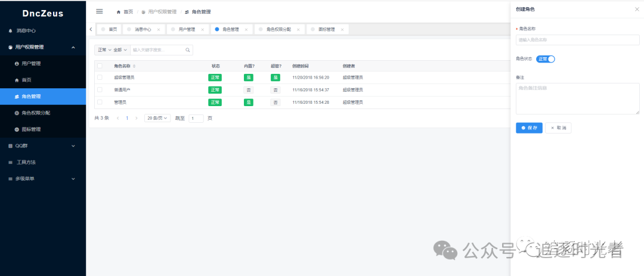Screen dimensions: 644x276
Task: Click the search magnifier icon
Action: pos(188,50)
